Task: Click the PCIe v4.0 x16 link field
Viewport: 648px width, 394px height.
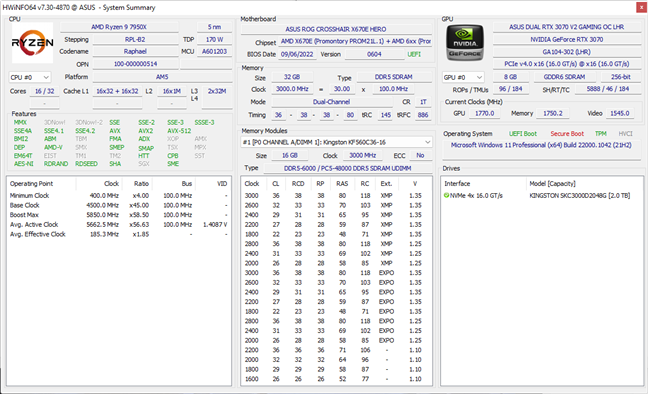Action: click(566, 64)
